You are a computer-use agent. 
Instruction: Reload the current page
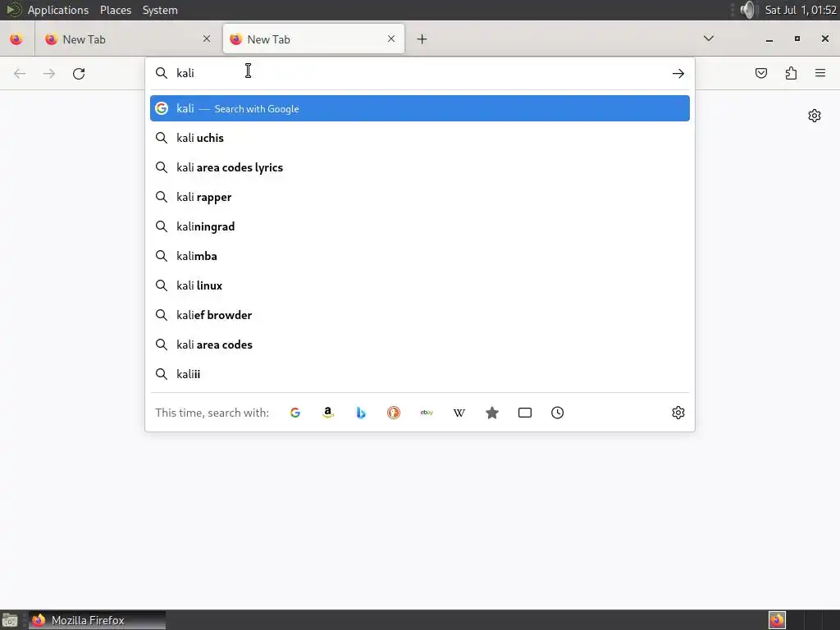pyautogui.click(x=79, y=73)
